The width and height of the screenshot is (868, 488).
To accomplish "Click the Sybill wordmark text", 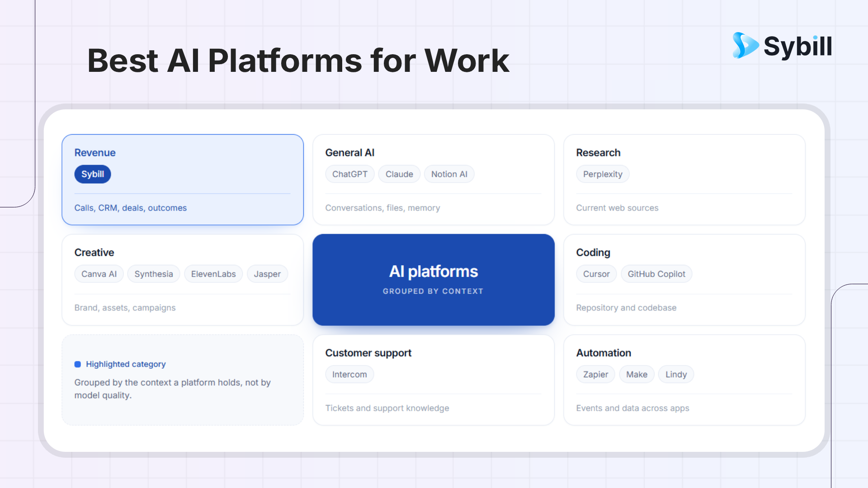I will tap(798, 47).
